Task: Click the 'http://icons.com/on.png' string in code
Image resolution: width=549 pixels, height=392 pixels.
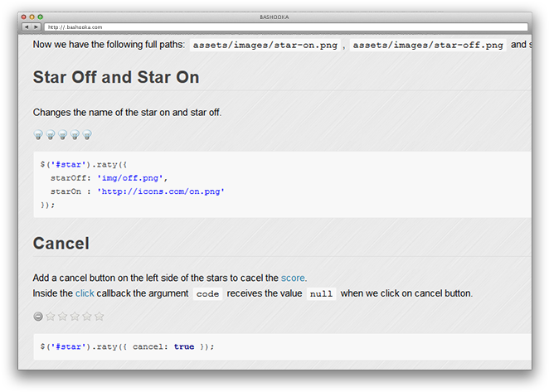Action: (x=161, y=191)
